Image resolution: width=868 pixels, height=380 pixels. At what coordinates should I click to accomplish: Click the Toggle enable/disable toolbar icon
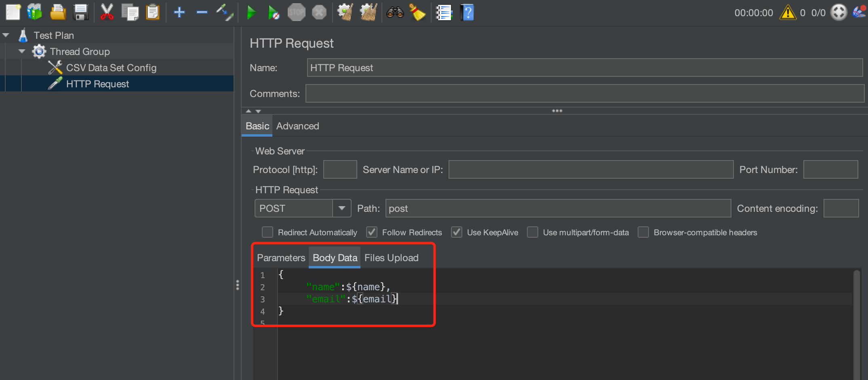tap(225, 12)
